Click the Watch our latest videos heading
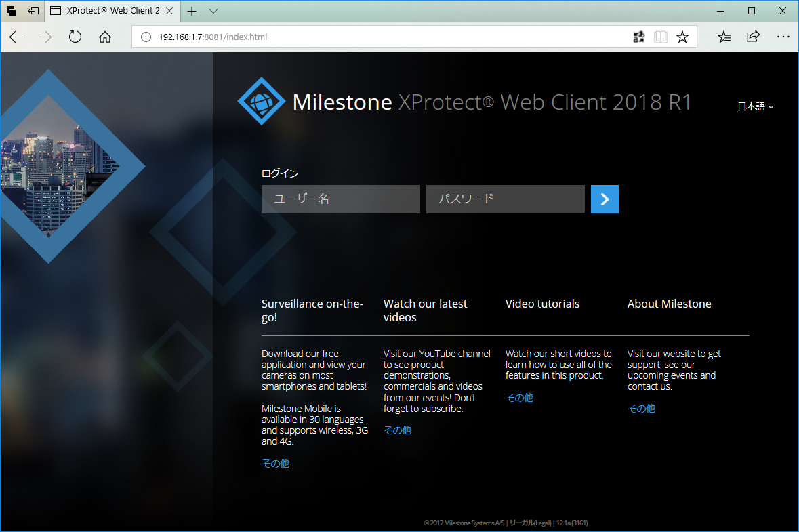Viewport: 799px width, 532px height. pos(425,310)
